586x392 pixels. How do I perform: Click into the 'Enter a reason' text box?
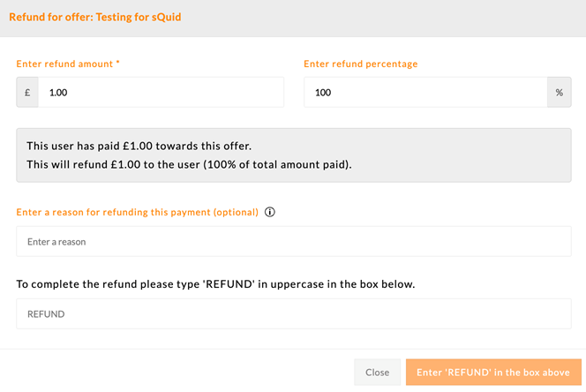[294, 241]
